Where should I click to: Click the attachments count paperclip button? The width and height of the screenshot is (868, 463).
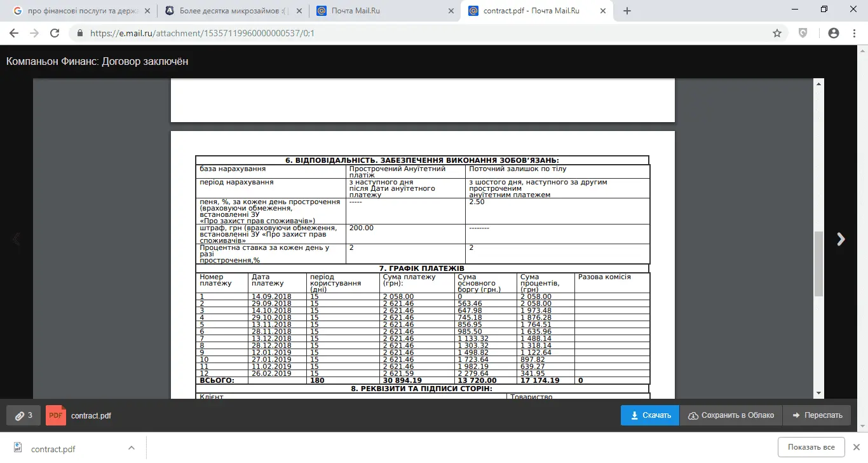click(x=23, y=415)
